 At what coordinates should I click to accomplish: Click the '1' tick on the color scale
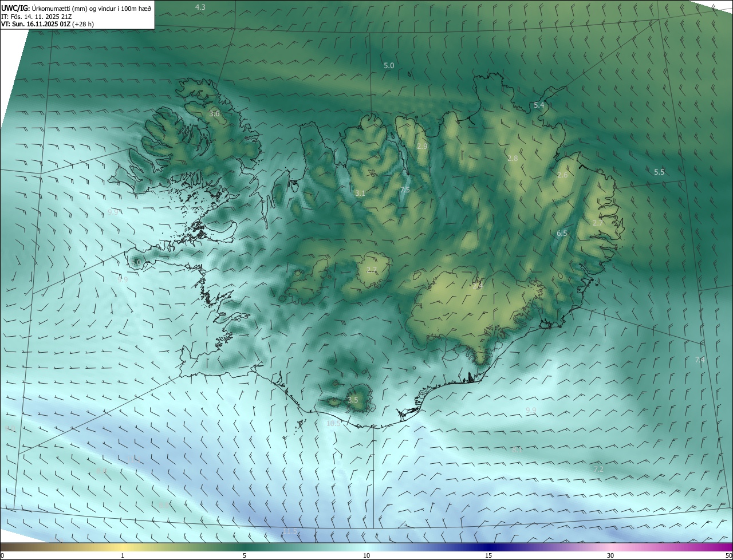pyautogui.click(x=123, y=555)
